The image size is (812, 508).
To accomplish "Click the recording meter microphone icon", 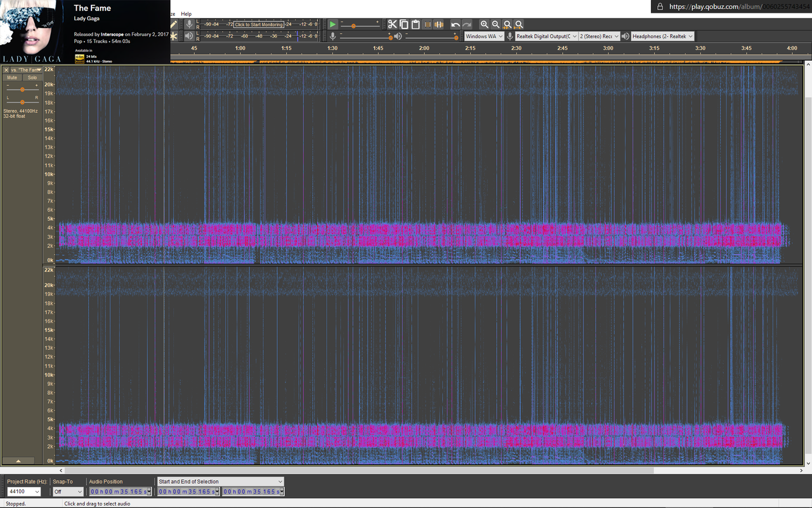I will (189, 24).
